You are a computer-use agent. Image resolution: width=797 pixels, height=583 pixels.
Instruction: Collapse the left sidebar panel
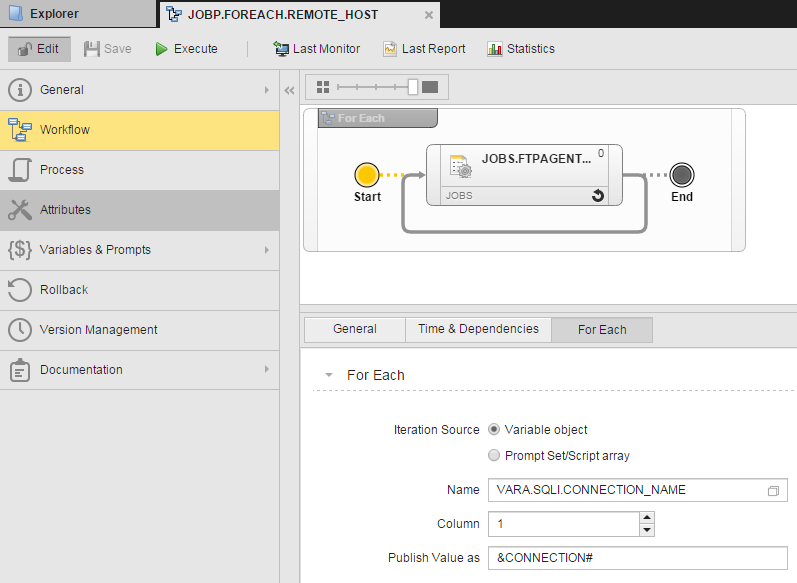point(289,90)
